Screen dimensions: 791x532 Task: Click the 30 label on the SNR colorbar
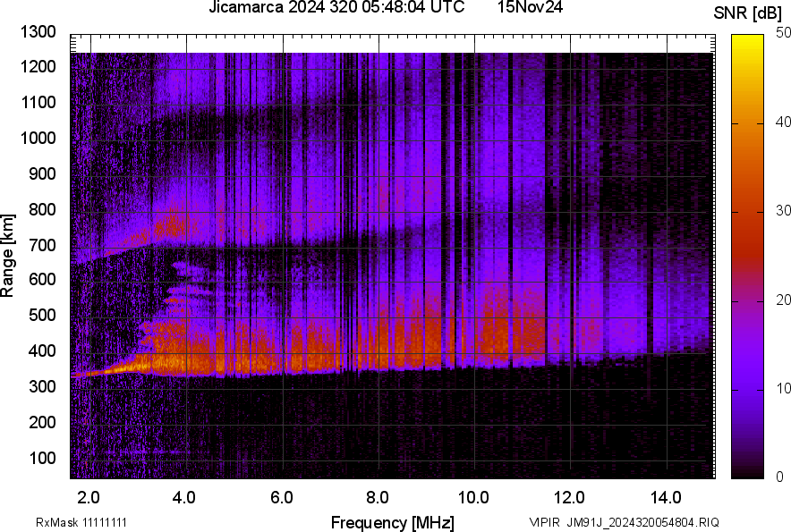783,211
